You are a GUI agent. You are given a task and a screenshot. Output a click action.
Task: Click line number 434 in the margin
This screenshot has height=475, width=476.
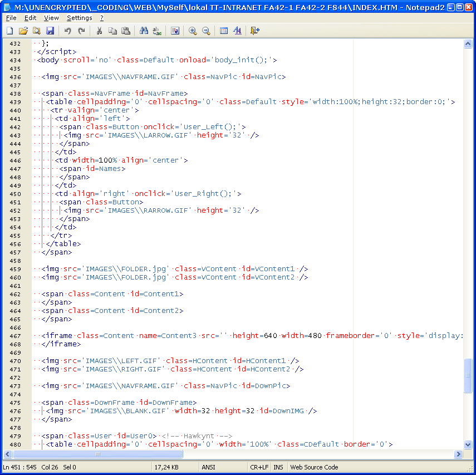[15, 61]
